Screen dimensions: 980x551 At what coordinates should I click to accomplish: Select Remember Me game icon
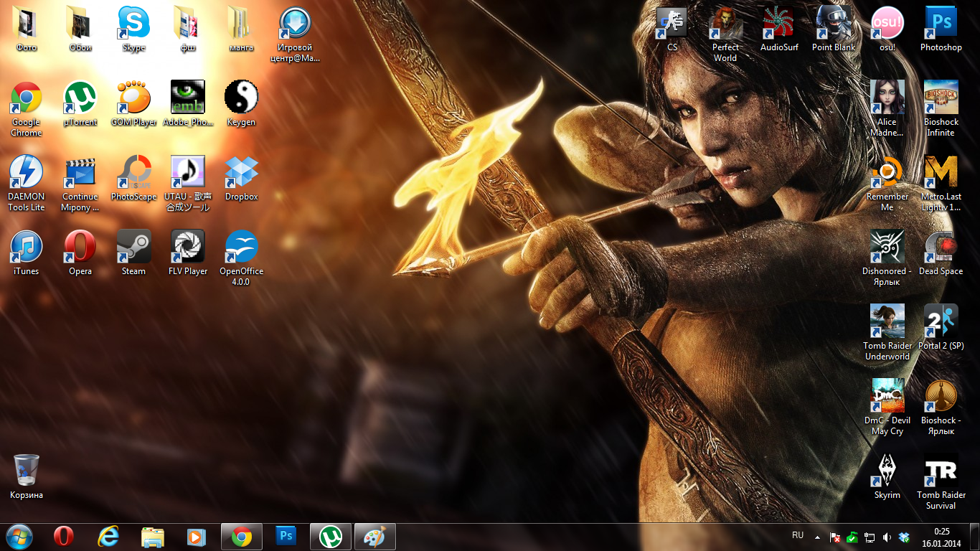coord(887,183)
